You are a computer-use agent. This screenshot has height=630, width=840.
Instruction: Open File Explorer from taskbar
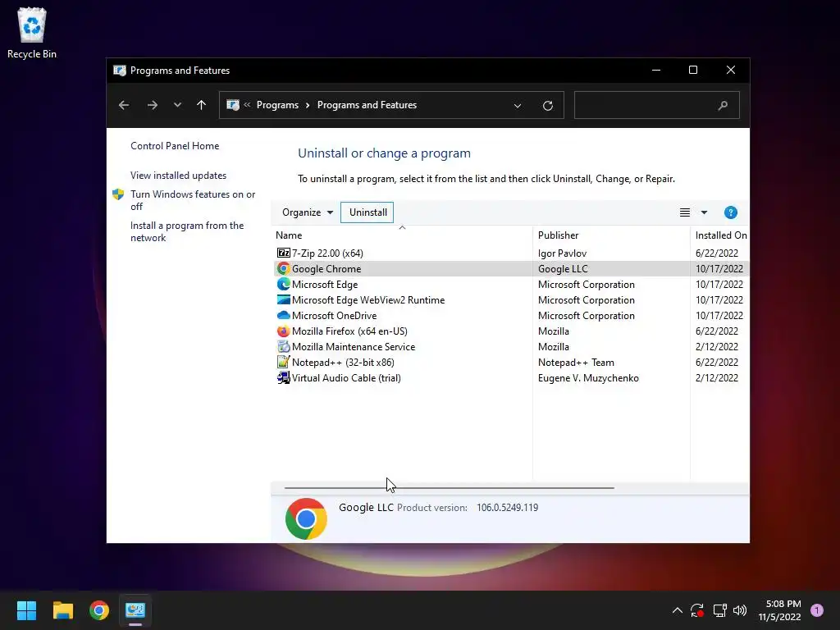(x=62, y=610)
